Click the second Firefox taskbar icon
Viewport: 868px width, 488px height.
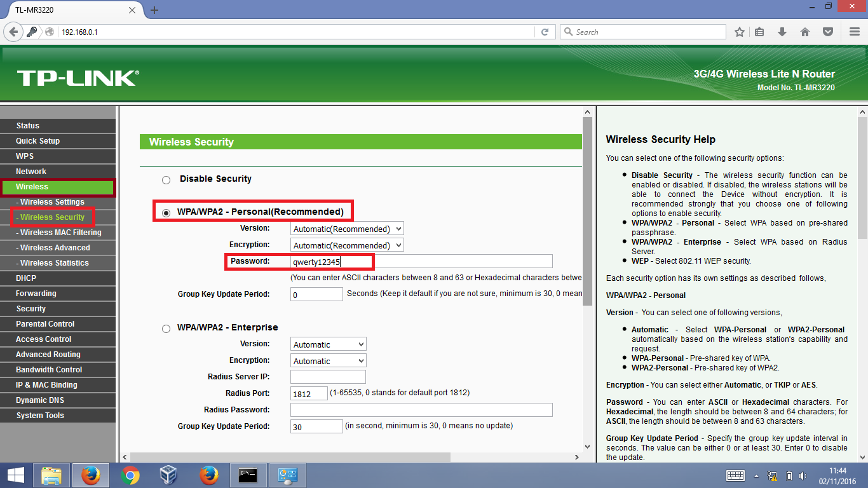click(x=208, y=475)
